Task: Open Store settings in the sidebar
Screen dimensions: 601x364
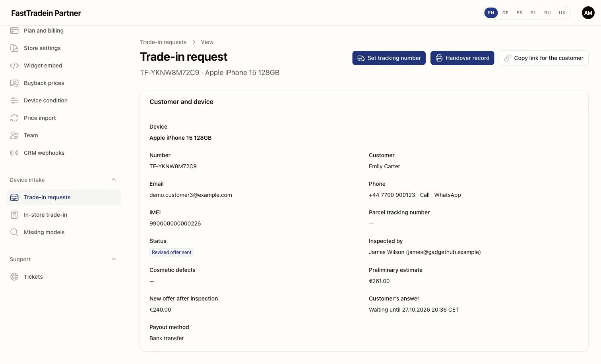Action: click(x=64, y=48)
